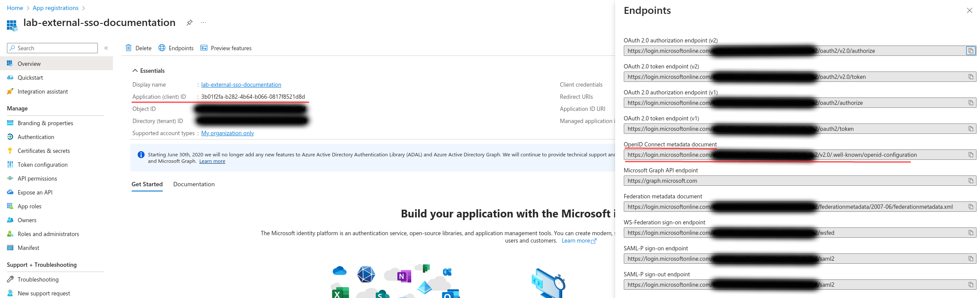Viewport: 980px width, 298px height.
Task: Pin the app registration to dashboard
Action: [x=189, y=23]
